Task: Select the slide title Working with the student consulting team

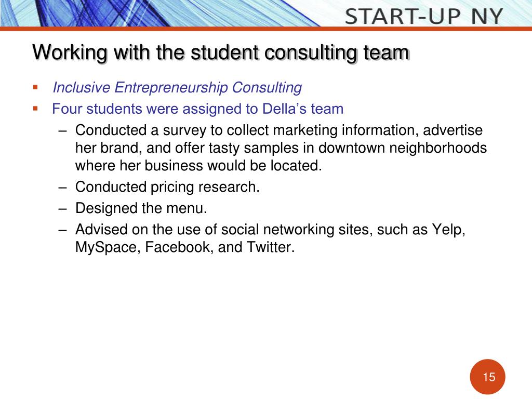Action: [221, 52]
